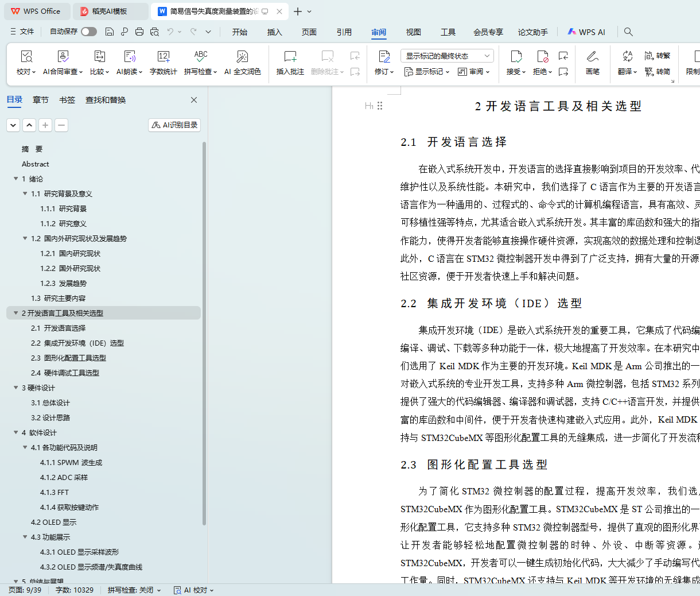Collapse the 1.2 国内外研究现状及发展趋势 tree node
Viewport: 700px width, 596px height.
25,238
